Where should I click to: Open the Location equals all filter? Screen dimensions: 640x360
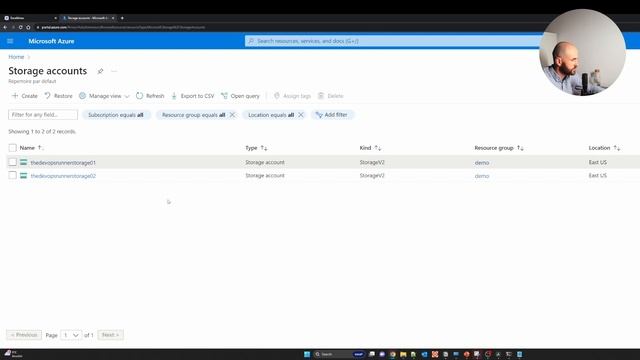click(271, 115)
